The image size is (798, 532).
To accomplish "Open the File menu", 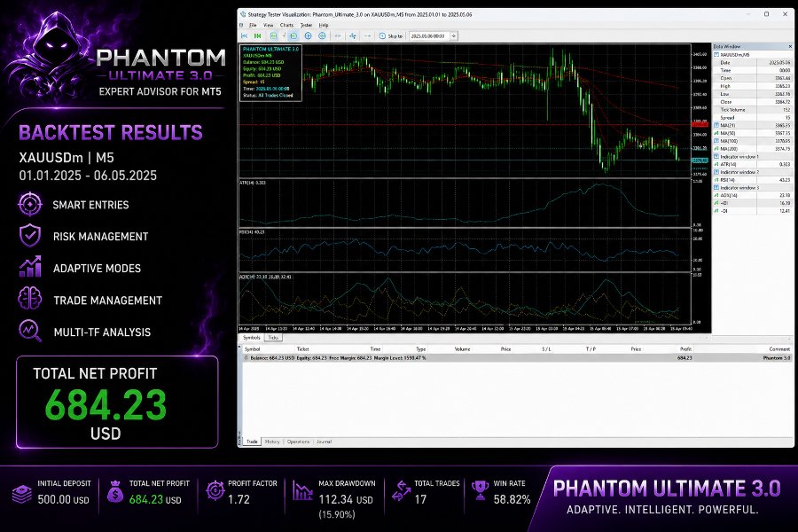I will tap(253, 25).
